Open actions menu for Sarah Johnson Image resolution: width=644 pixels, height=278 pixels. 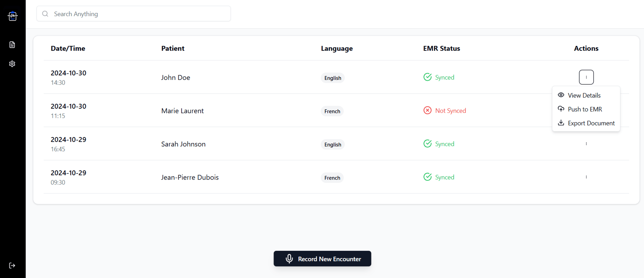(586, 144)
